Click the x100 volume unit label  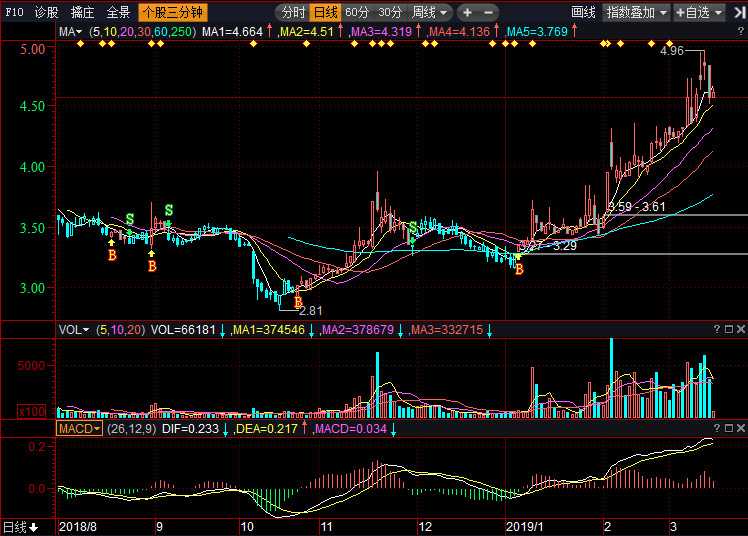tap(30, 411)
